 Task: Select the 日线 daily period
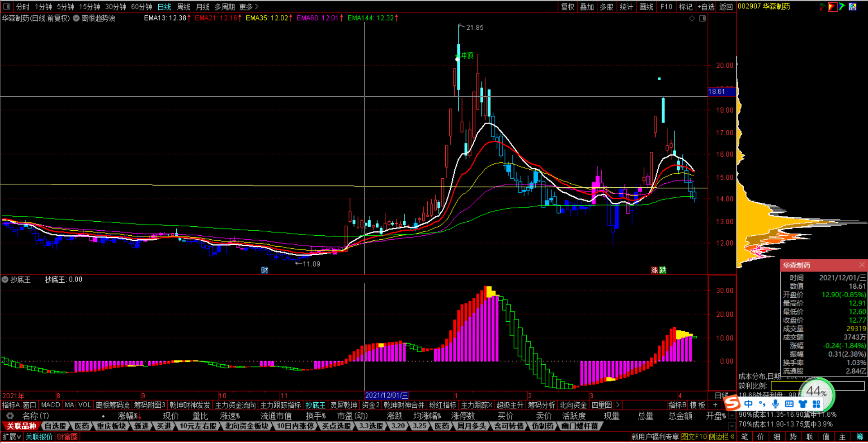point(164,7)
